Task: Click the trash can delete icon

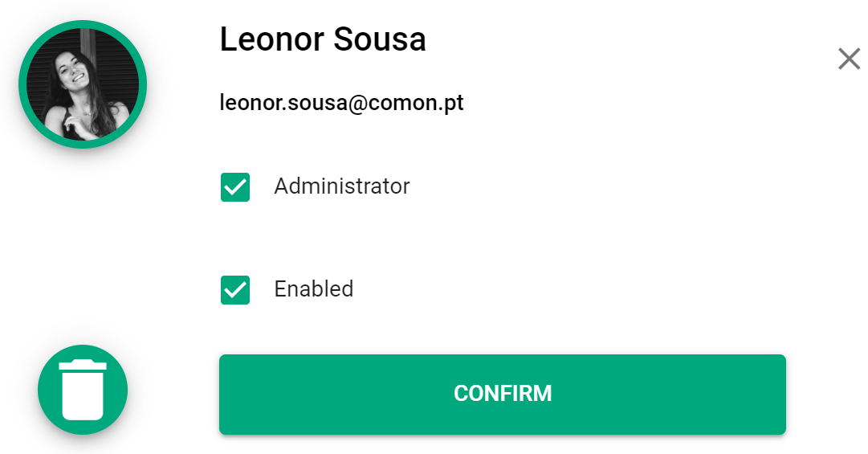Action: tap(83, 389)
